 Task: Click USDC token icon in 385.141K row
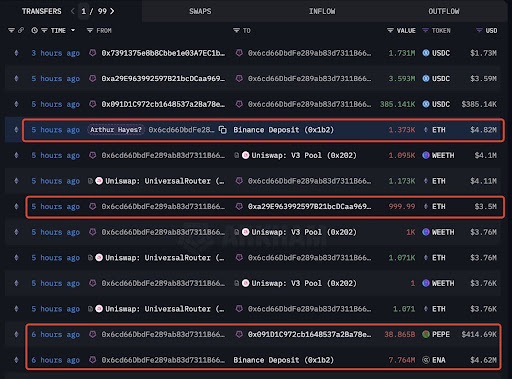[x=426, y=104]
